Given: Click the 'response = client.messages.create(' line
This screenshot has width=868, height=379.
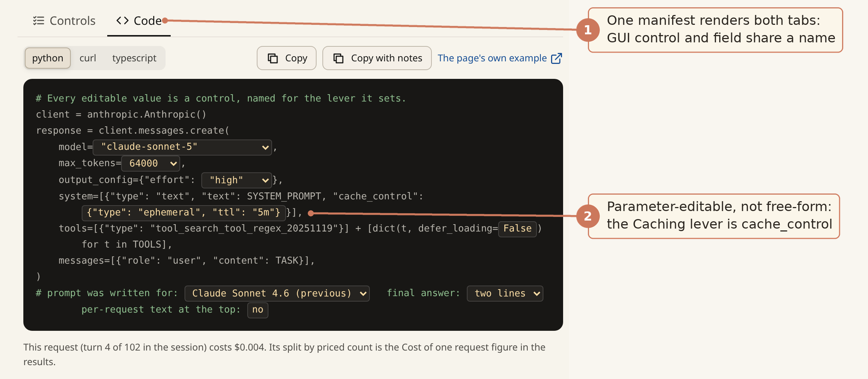Looking at the screenshot, I should [133, 130].
